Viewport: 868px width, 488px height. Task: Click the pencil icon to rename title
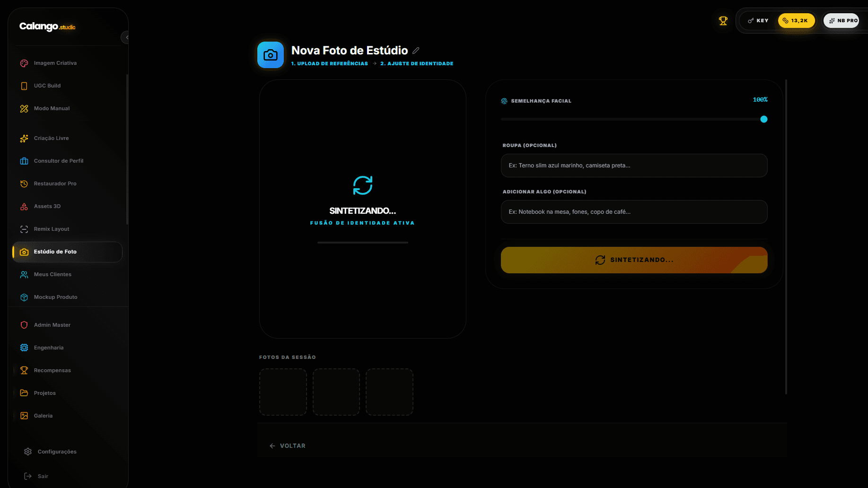pyautogui.click(x=416, y=51)
